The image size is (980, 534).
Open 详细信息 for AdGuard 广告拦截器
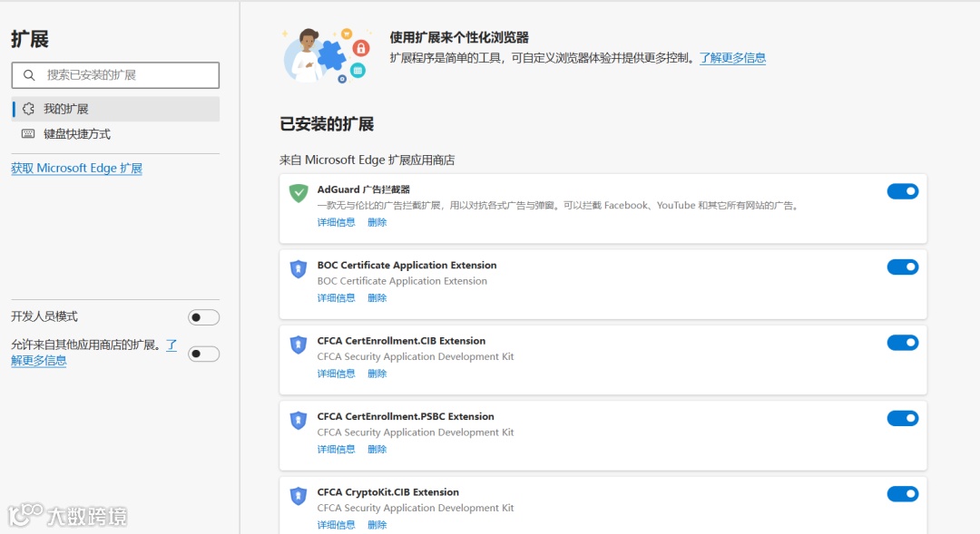[337, 222]
